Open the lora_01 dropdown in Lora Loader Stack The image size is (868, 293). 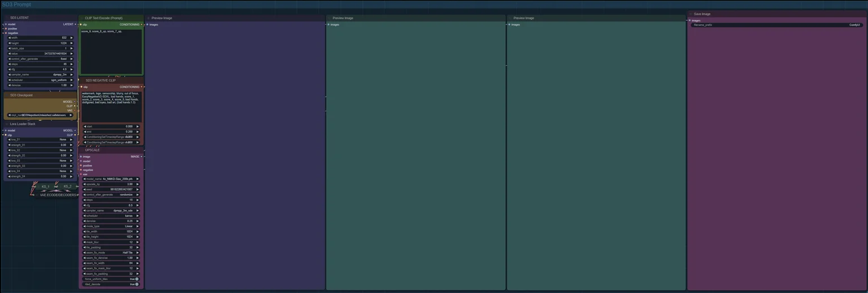40,139
